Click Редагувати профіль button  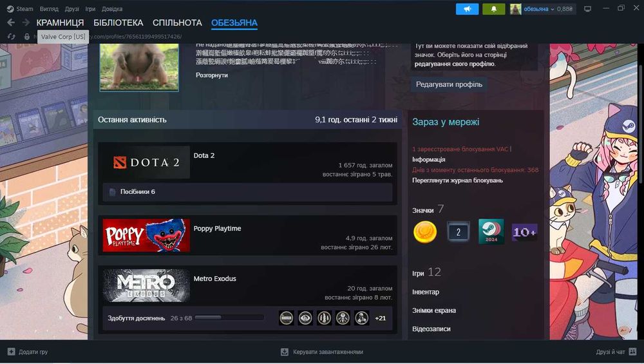click(449, 84)
